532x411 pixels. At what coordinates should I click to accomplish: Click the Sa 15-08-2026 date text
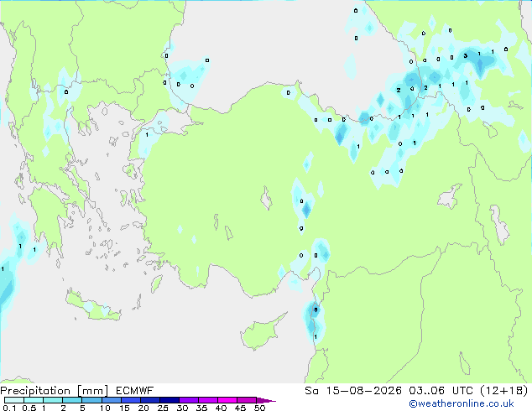coord(353,391)
